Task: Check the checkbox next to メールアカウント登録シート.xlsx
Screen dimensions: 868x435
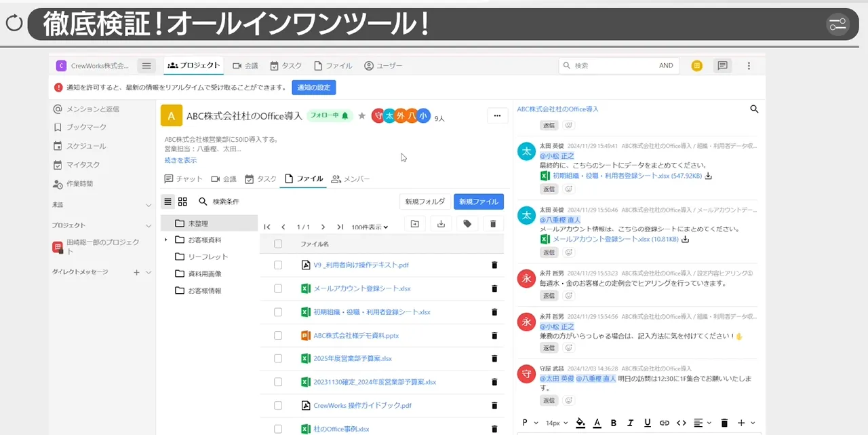Action: pos(277,288)
